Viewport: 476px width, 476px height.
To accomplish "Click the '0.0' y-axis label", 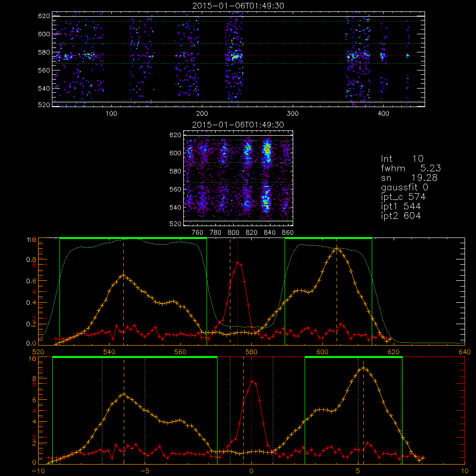I will pyautogui.click(x=31, y=344).
